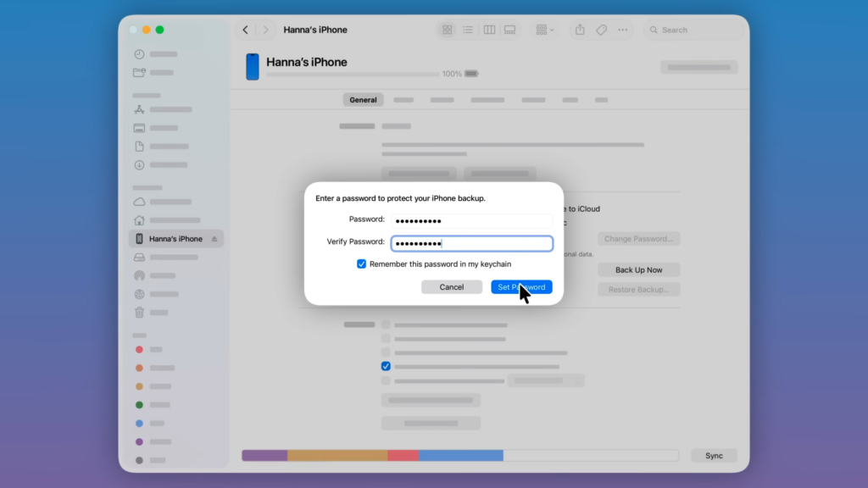Open the home folder sidebar icon
868x488 pixels.
[140, 220]
